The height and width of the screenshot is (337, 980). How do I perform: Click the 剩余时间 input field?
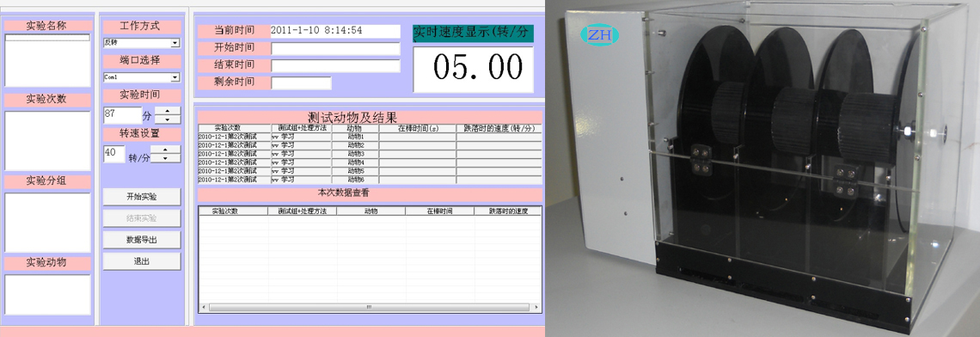301,83
